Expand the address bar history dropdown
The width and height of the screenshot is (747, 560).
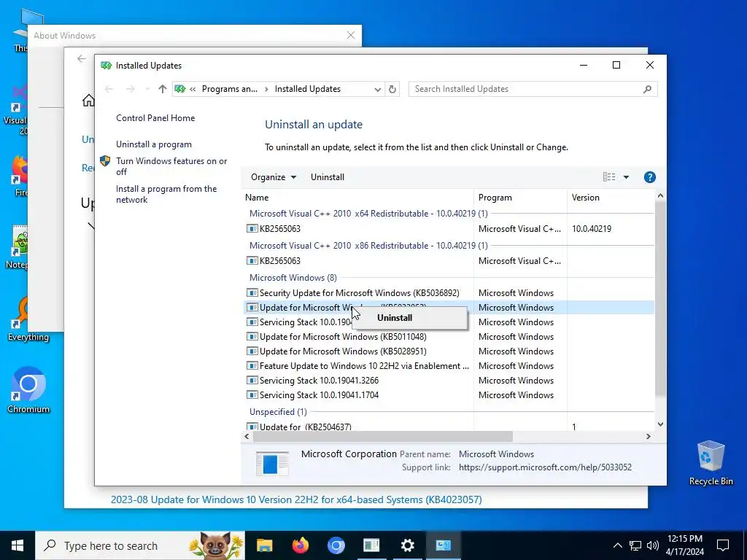[378, 89]
